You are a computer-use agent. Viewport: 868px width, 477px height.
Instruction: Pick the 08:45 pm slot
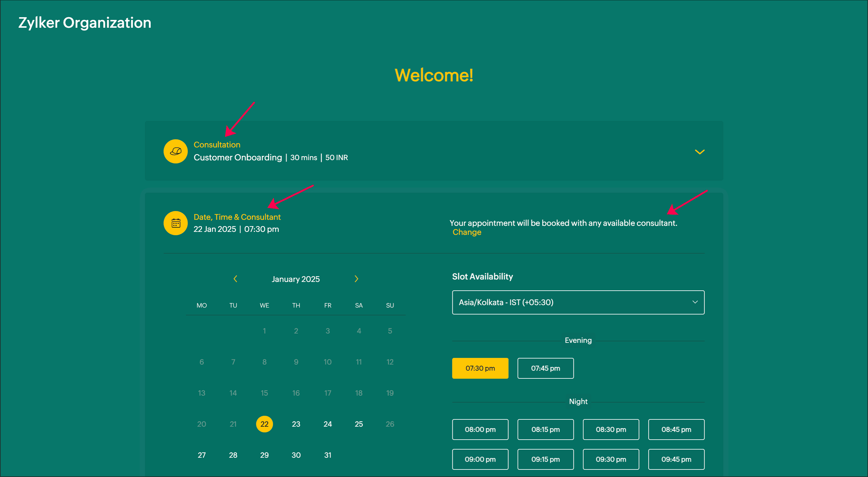[x=676, y=429]
